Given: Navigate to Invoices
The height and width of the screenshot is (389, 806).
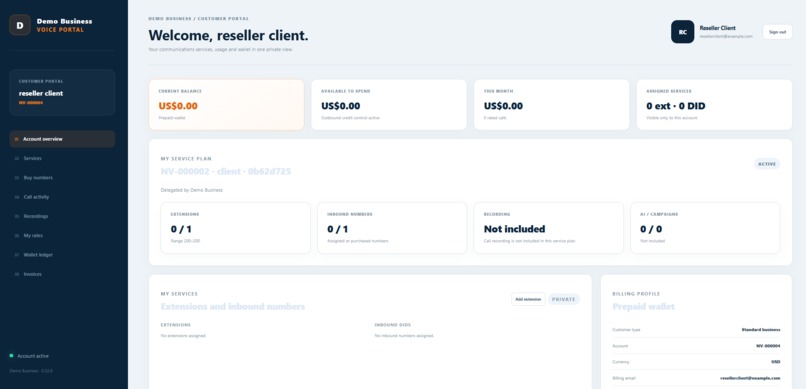Looking at the screenshot, I should tap(62, 274).
